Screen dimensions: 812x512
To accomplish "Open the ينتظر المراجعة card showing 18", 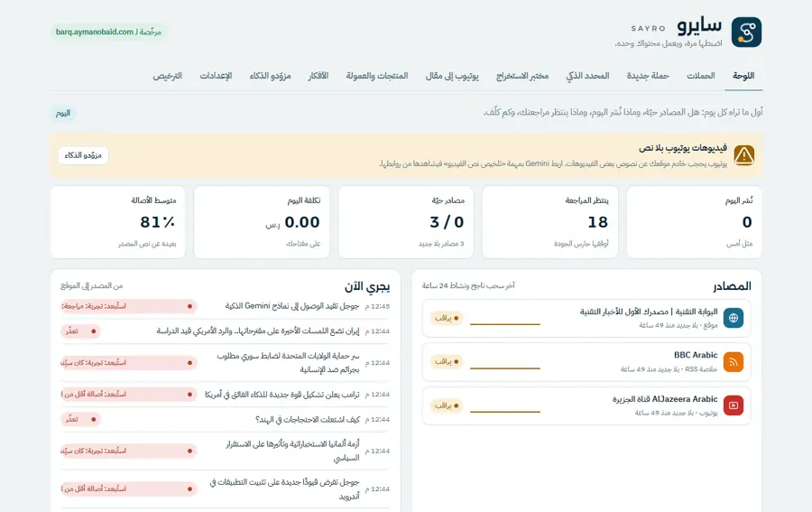I will [x=550, y=222].
